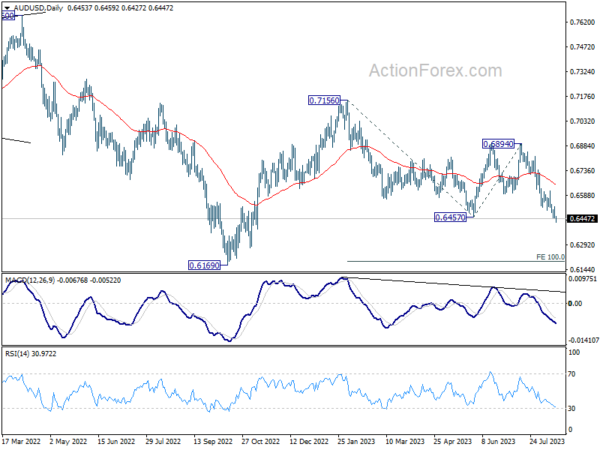Click the 0.61690 low price label

coord(204,265)
